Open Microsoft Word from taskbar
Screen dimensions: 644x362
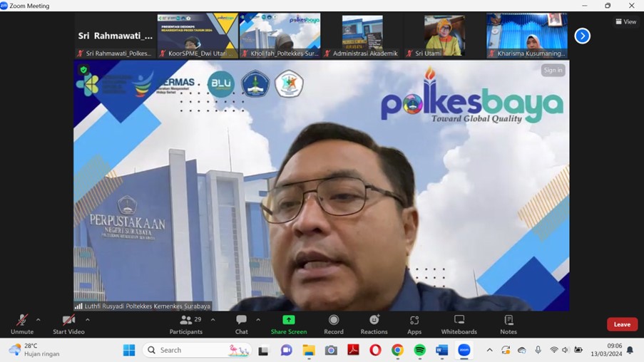[442, 350]
